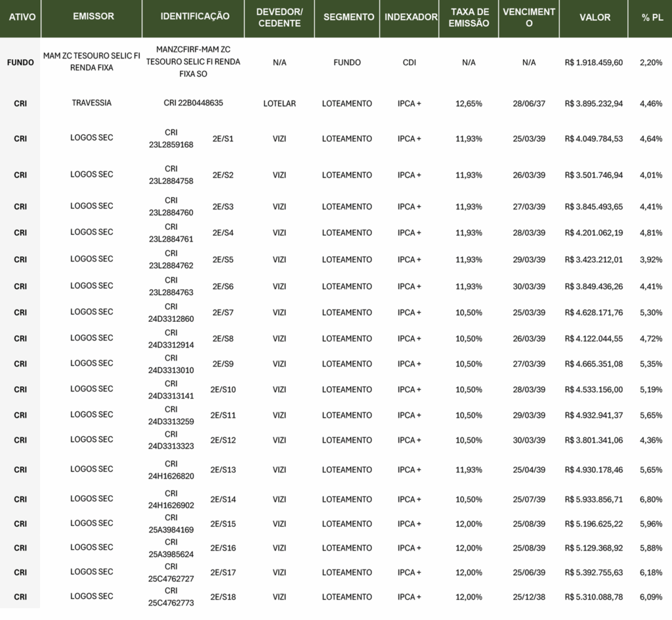
Task: Select percent 4,36% cell
Action: click(650, 440)
